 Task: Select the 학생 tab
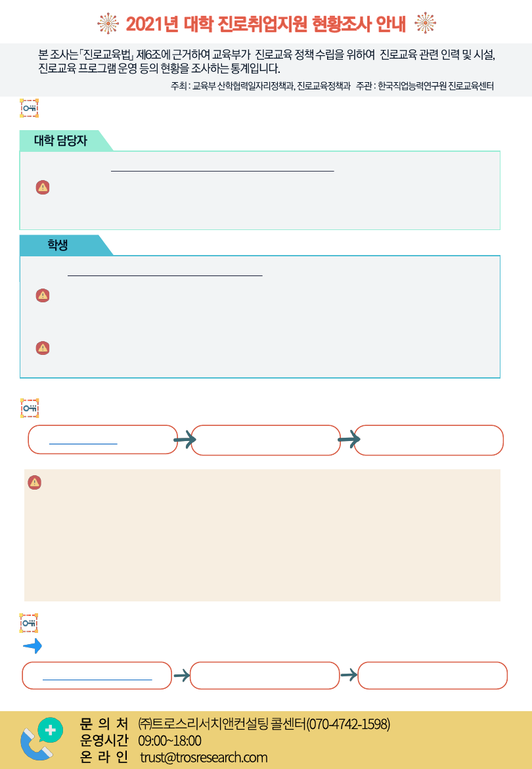(x=58, y=245)
